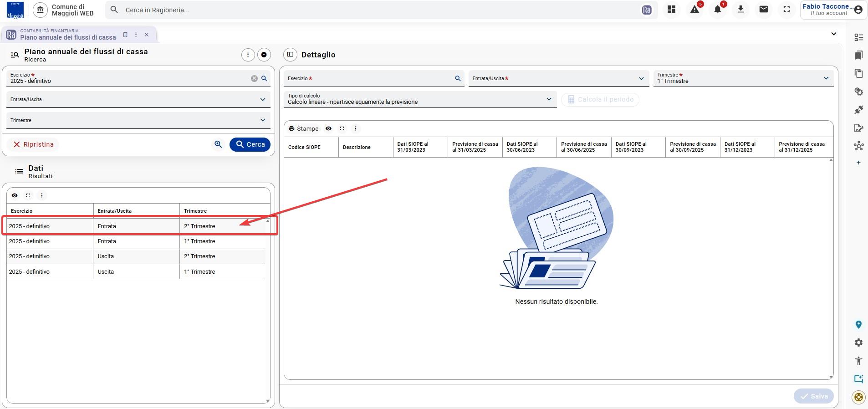
Task: Open the three-dot menu beside Stampe toolbar
Action: point(356,128)
